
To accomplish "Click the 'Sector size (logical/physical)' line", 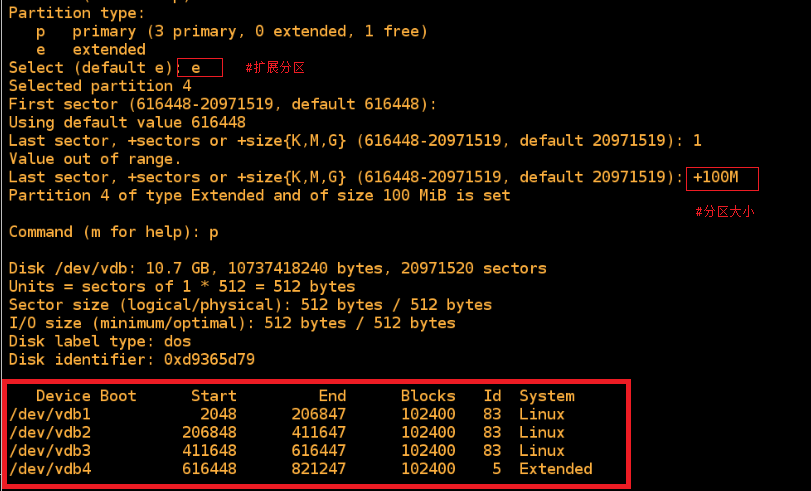I will point(250,305).
